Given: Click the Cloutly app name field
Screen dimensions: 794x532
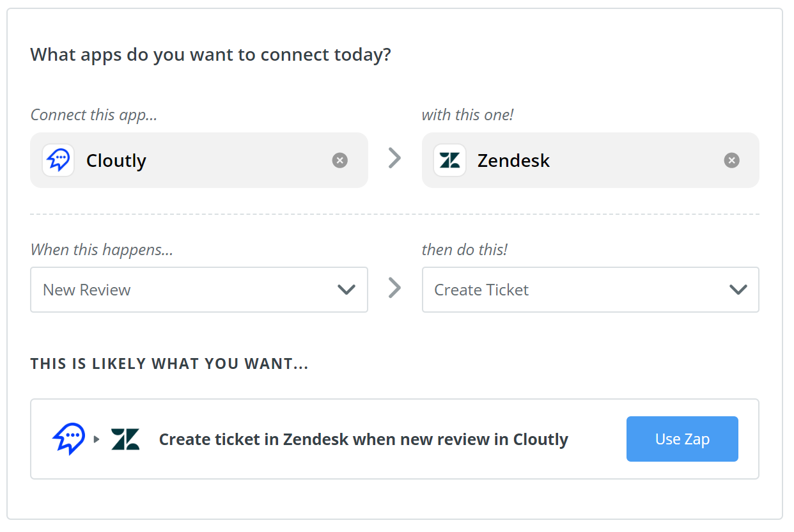Looking at the screenshot, I should (205, 160).
